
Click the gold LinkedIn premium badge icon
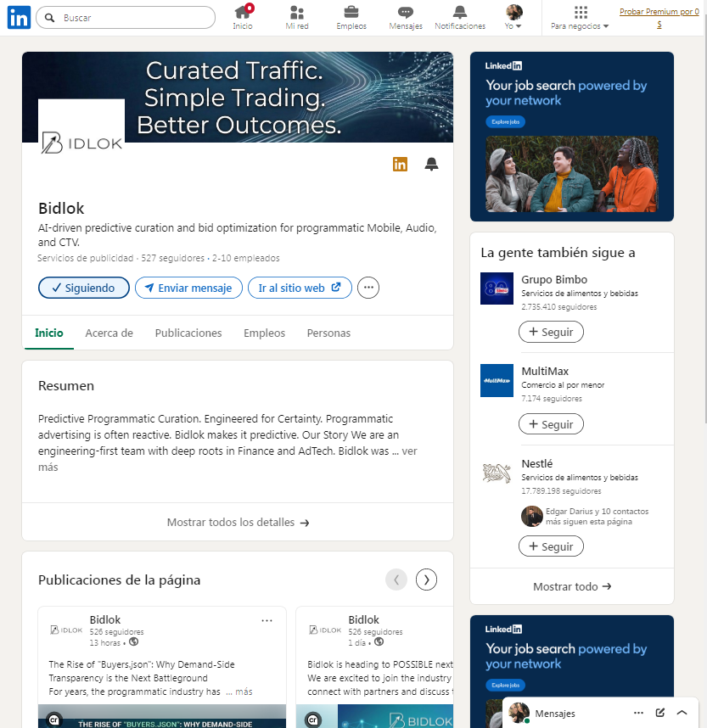(x=400, y=164)
